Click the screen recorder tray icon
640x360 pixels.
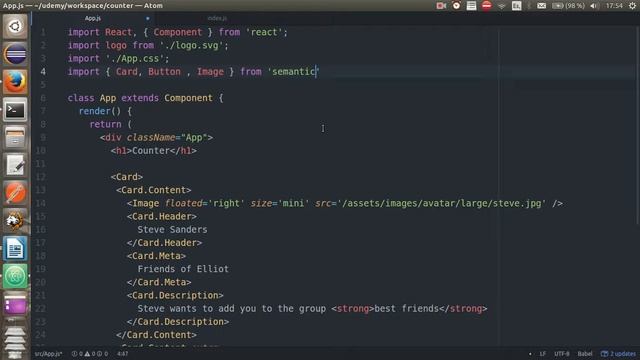point(441,6)
